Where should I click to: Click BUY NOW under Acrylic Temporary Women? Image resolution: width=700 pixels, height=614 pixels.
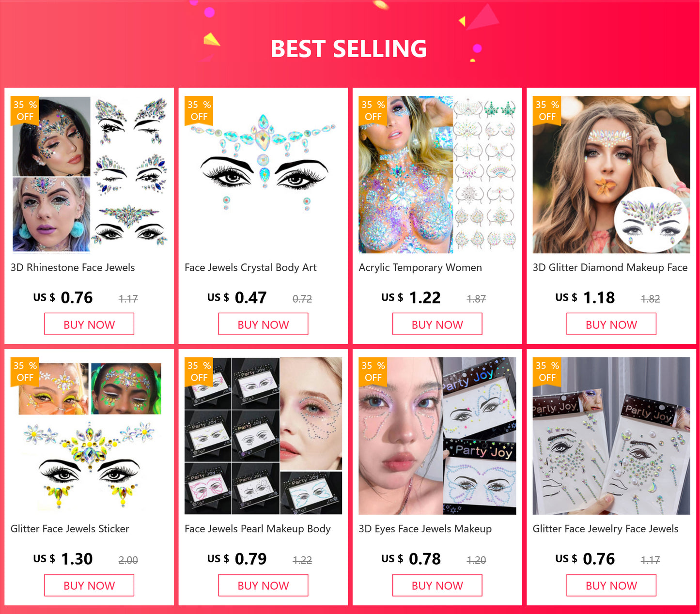coord(437,324)
